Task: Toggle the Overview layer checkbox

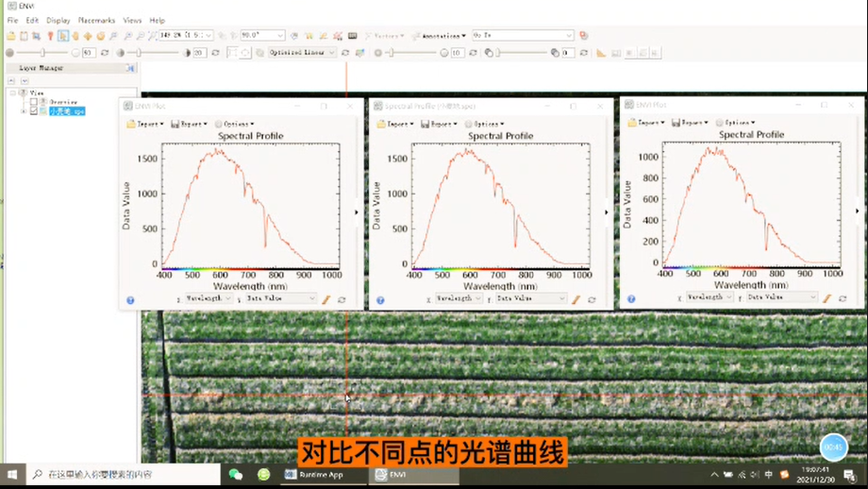Action: (x=34, y=102)
